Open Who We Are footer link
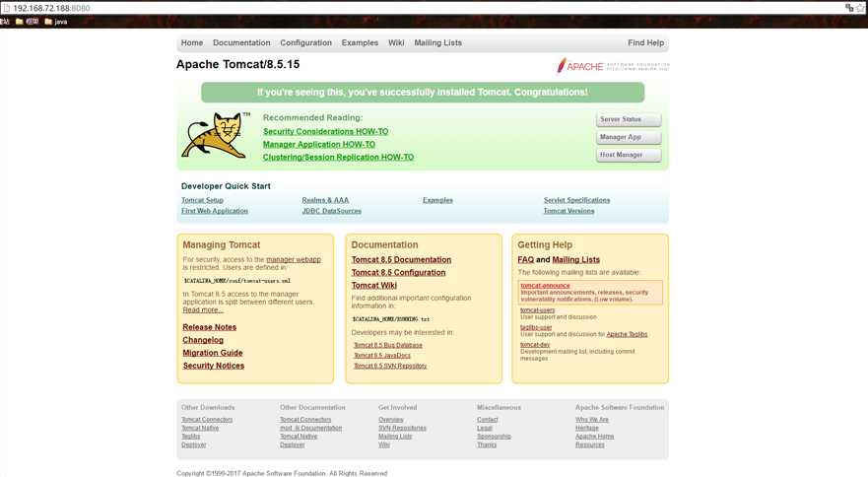The width and height of the screenshot is (868, 477). point(592,420)
